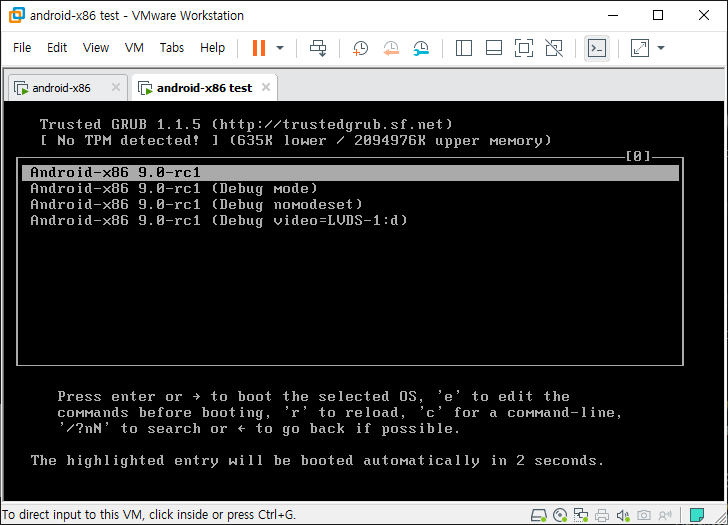This screenshot has width=728, height=525.
Task: Expand the stretch guest dropdown arrow
Action: (661, 48)
